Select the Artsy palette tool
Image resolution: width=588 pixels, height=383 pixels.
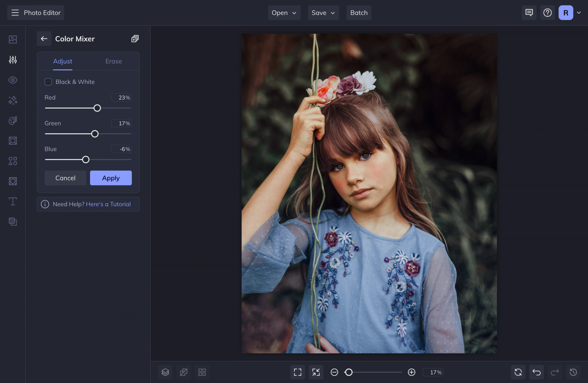pos(12,121)
